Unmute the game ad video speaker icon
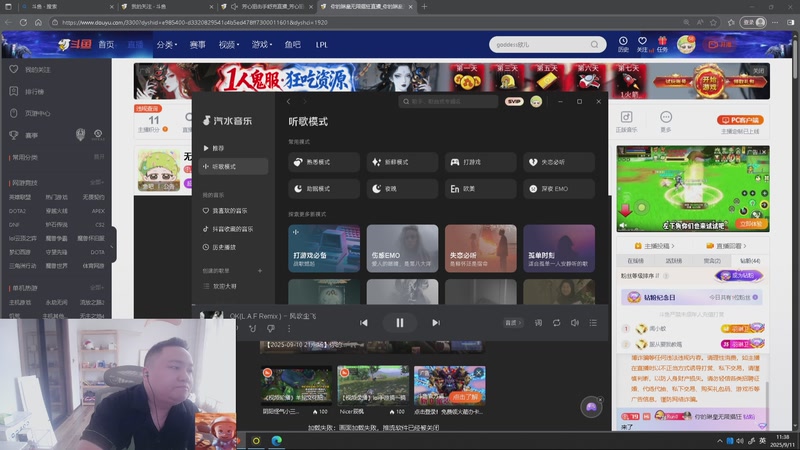This screenshot has width=800, height=450. tap(623, 225)
